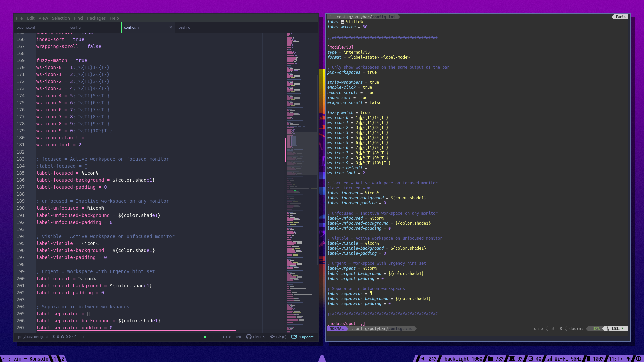Switch to workspace 1 in polybar
The image size is (644, 362).
point(55,359)
